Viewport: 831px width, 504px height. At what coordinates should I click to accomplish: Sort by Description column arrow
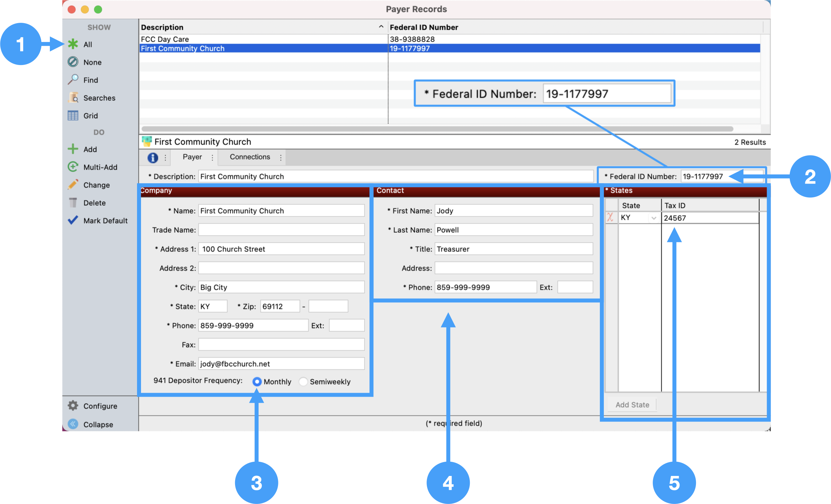pos(381,27)
